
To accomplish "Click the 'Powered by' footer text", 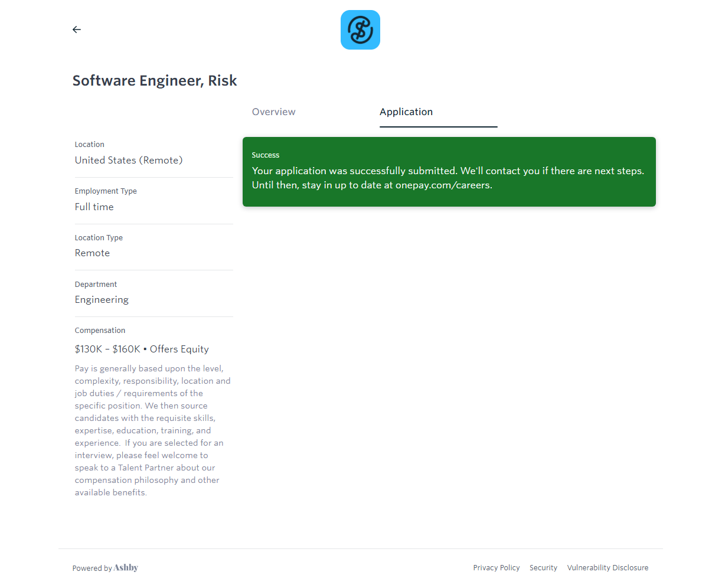I will 92,569.
